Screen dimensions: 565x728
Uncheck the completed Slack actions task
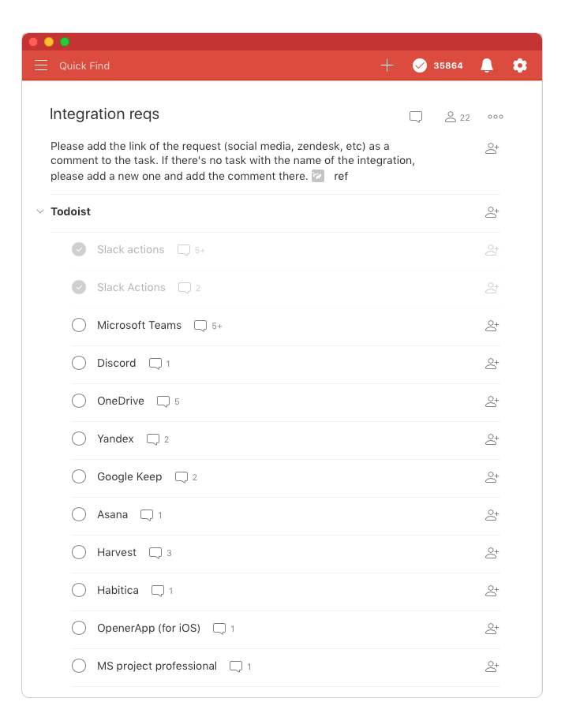(79, 249)
